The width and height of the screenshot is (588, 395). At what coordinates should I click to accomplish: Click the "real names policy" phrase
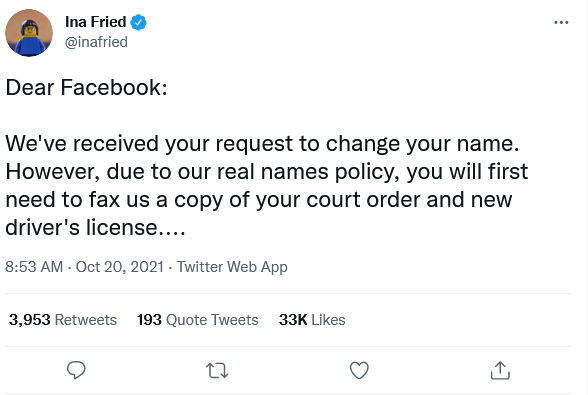pyautogui.click(x=309, y=172)
